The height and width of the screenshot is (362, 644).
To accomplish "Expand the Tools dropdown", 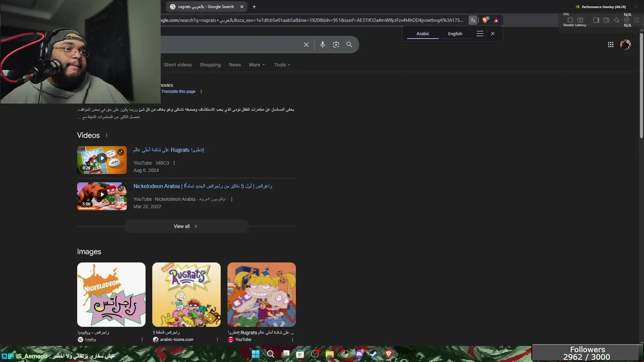I will tap(282, 65).
